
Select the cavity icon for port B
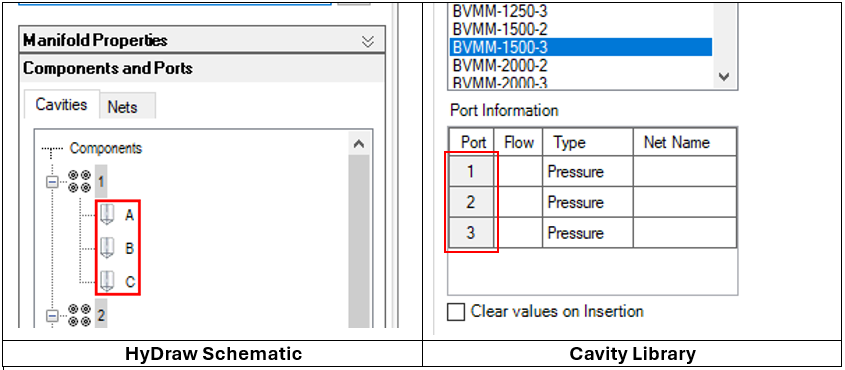107,249
